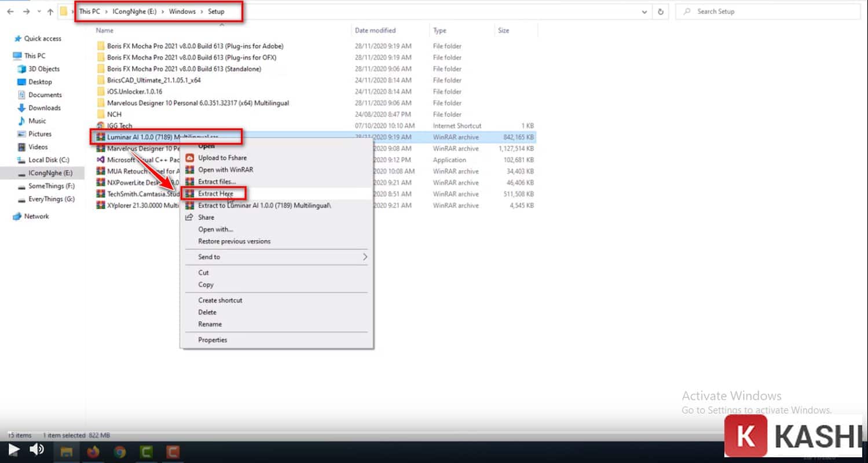Open the address bar history dropdown
The height and width of the screenshot is (463, 868).
(645, 12)
